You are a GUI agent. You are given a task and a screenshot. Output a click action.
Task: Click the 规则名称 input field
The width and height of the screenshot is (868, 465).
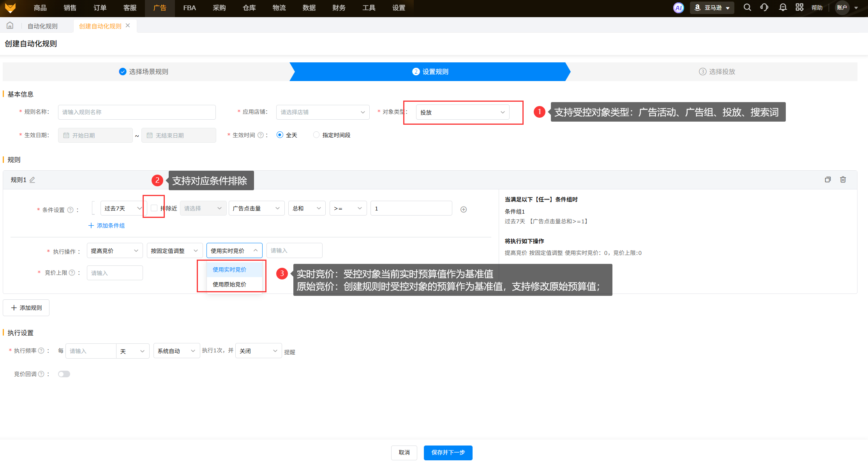pyautogui.click(x=136, y=112)
